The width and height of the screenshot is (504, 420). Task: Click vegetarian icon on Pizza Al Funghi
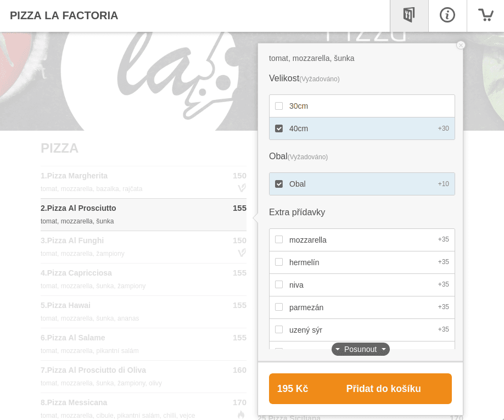click(x=242, y=253)
